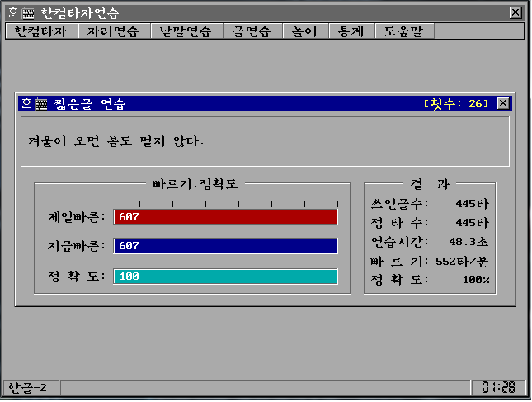Open the 도움말 menu
532x402 pixels.
[x=404, y=31]
